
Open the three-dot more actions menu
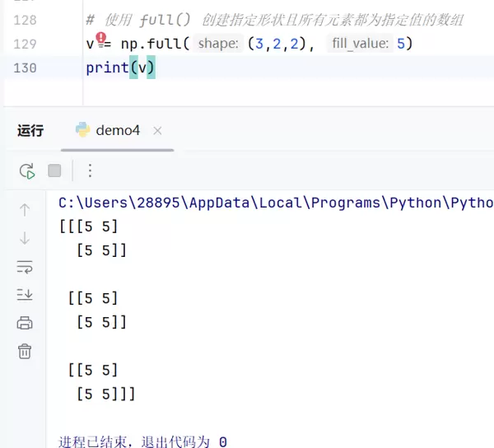coord(91,171)
